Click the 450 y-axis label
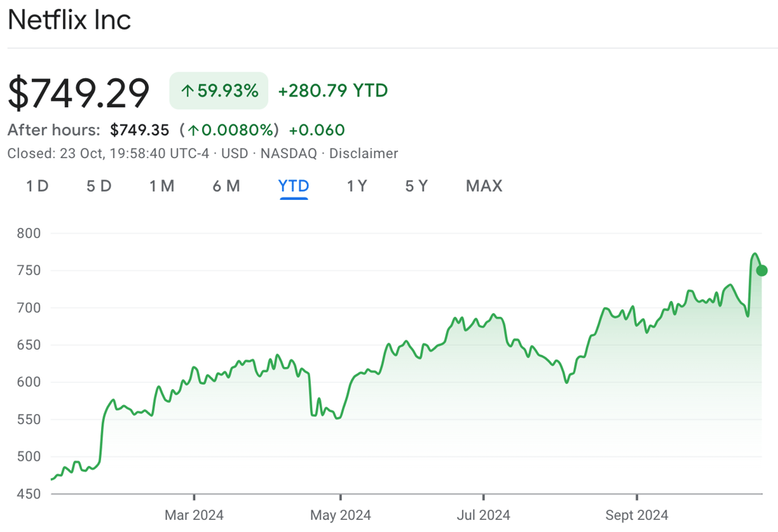 (x=29, y=494)
